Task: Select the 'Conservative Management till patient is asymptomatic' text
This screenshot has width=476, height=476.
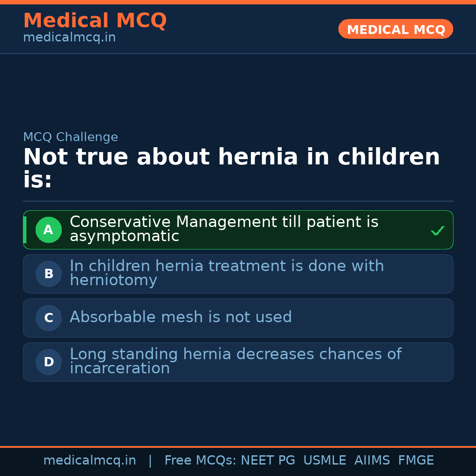Action: point(224,229)
